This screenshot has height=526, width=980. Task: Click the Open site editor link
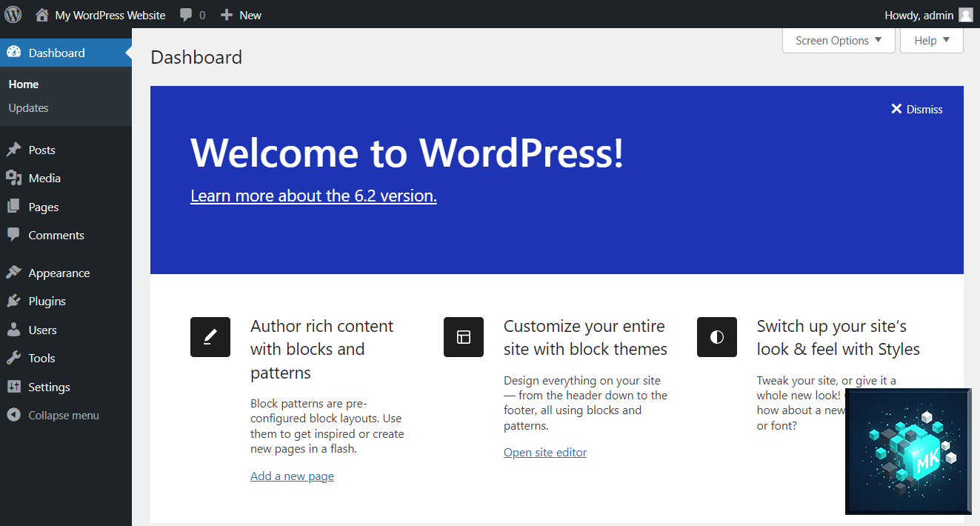click(545, 452)
